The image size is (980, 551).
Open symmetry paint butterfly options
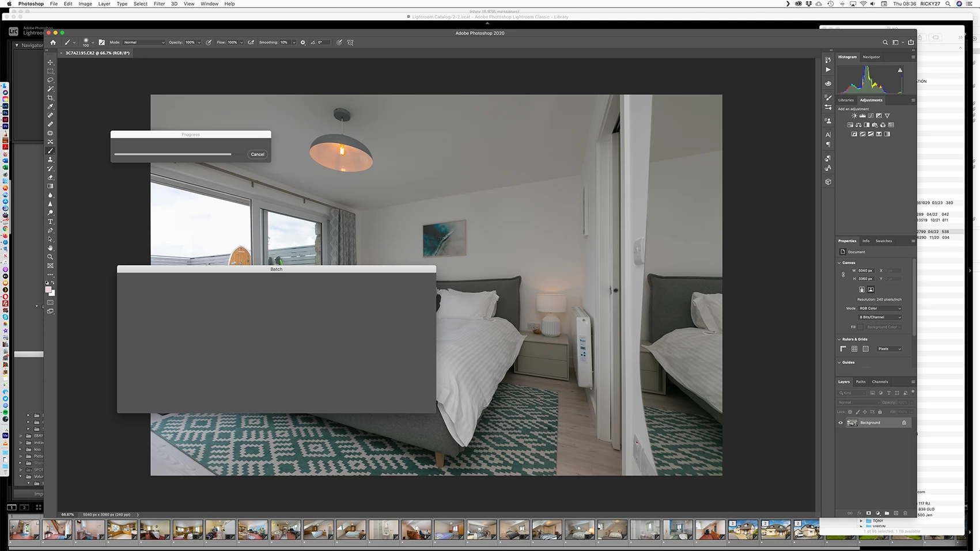[x=350, y=42]
